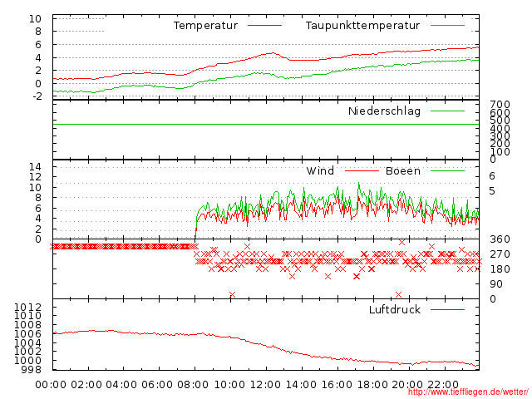532x399 pixels.
Task: Click the -2 temperature axis label
Action: coord(37,96)
